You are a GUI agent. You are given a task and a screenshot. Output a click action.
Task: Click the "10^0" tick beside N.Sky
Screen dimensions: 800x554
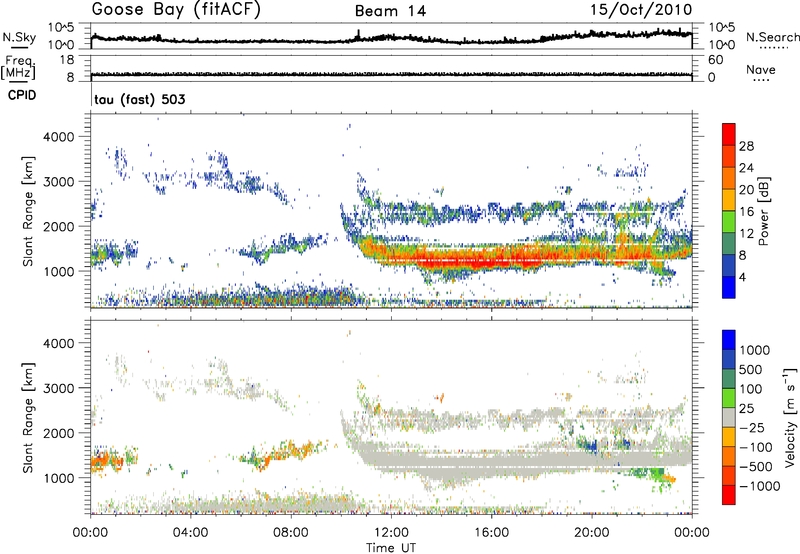pyautogui.click(x=61, y=45)
